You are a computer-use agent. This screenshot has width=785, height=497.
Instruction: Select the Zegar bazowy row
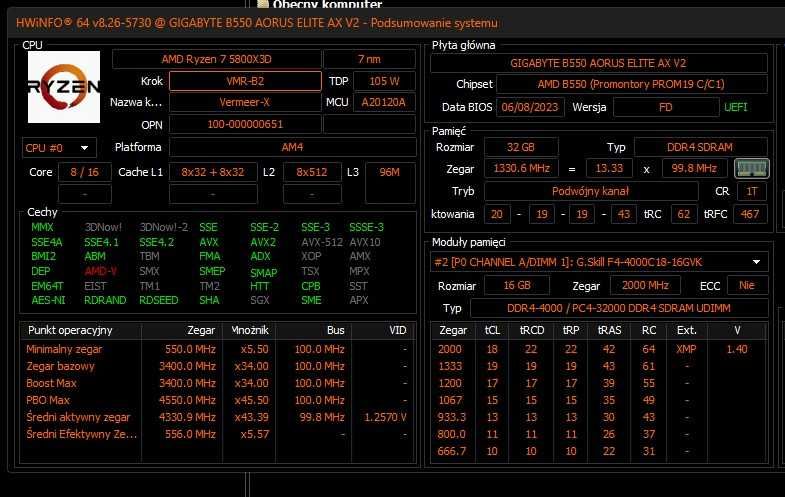[x=218, y=366]
